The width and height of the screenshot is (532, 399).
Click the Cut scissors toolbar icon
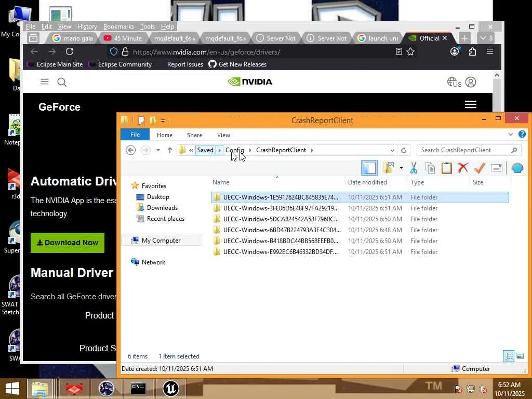point(414,168)
